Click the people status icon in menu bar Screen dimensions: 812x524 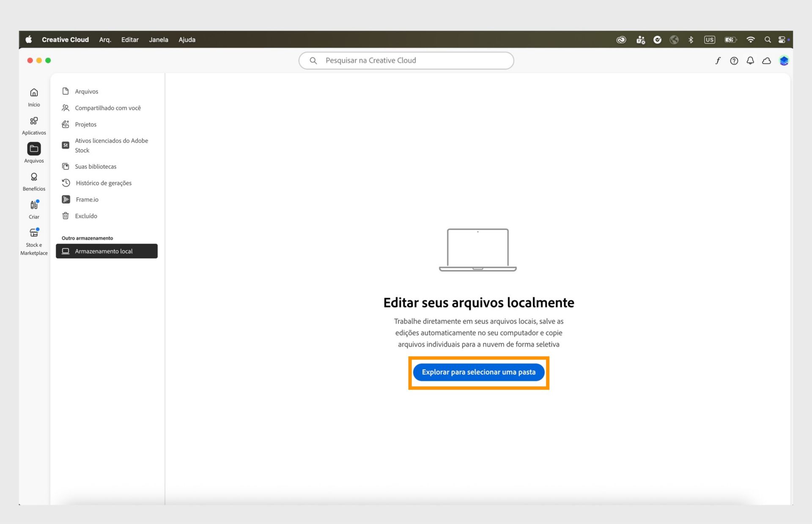coord(641,40)
